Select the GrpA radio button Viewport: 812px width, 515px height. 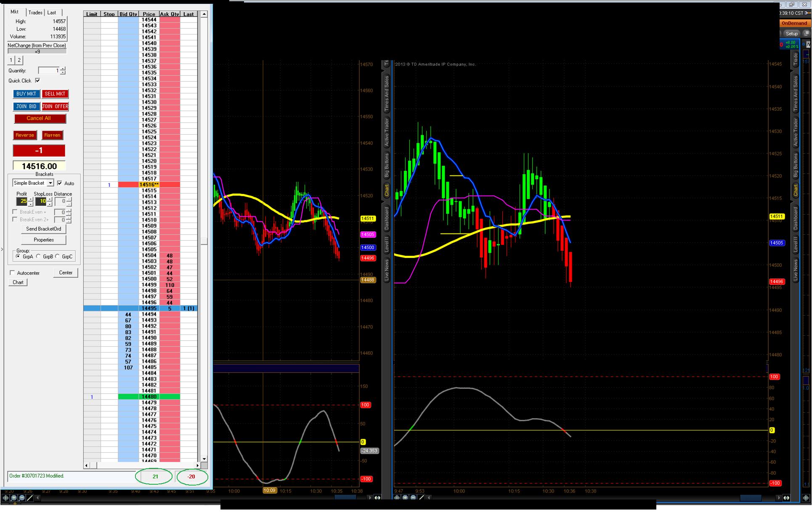click(x=18, y=256)
